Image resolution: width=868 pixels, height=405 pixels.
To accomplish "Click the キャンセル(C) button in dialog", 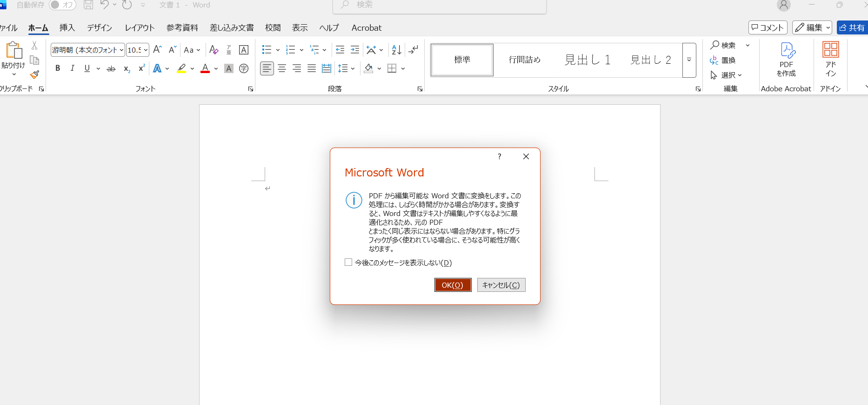I will tap(501, 285).
